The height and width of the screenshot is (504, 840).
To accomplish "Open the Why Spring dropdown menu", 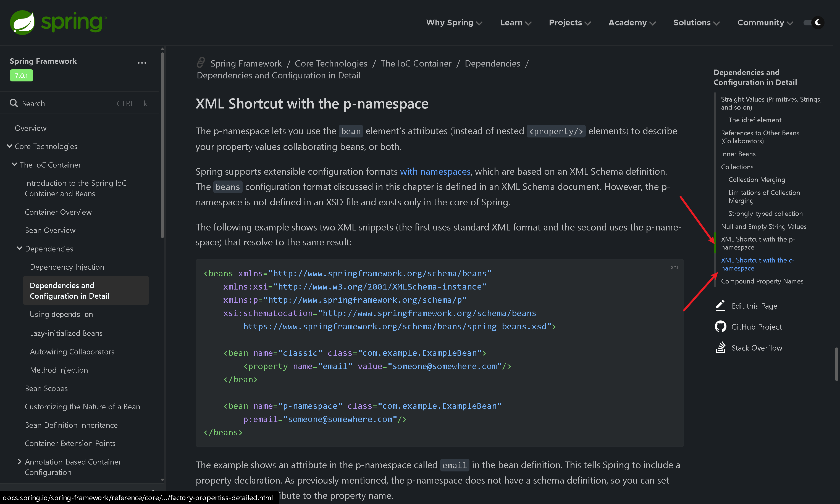I will (454, 23).
